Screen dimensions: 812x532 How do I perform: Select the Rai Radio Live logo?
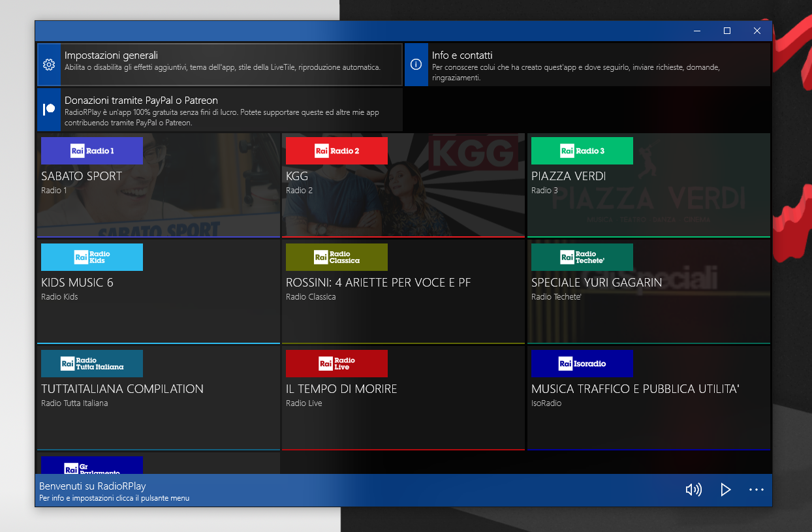click(337, 364)
